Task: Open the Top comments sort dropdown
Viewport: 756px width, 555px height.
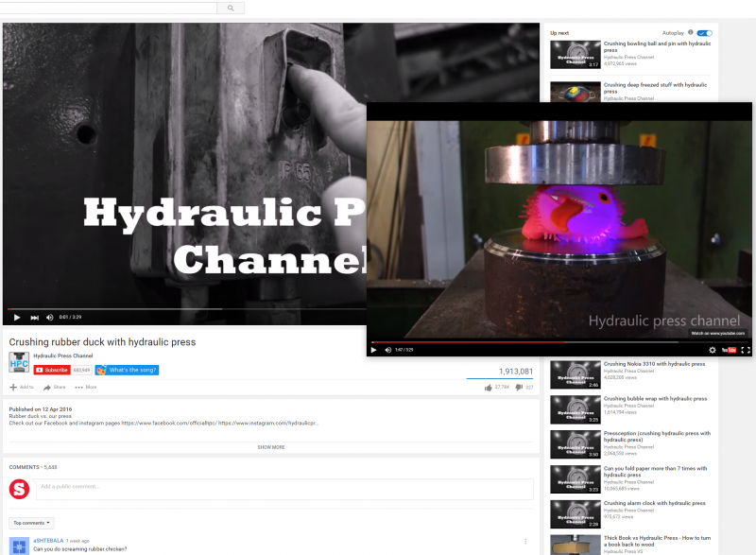Action: pyautogui.click(x=32, y=523)
